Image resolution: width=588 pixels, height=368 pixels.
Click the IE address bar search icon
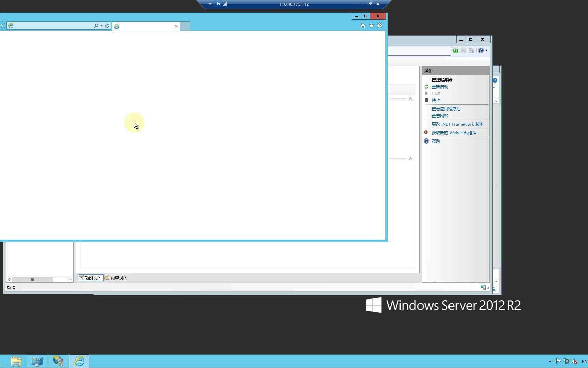pyautogui.click(x=96, y=26)
